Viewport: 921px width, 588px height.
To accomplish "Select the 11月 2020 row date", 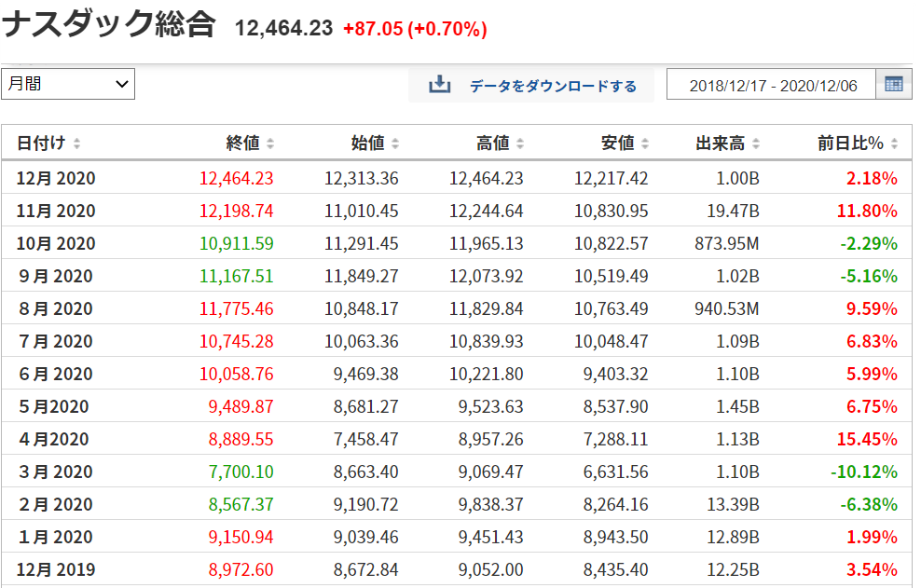I will (56, 211).
